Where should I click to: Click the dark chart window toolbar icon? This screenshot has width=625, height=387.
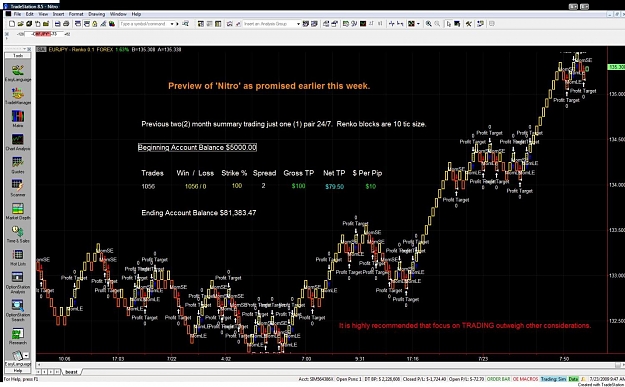pos(363,24)
